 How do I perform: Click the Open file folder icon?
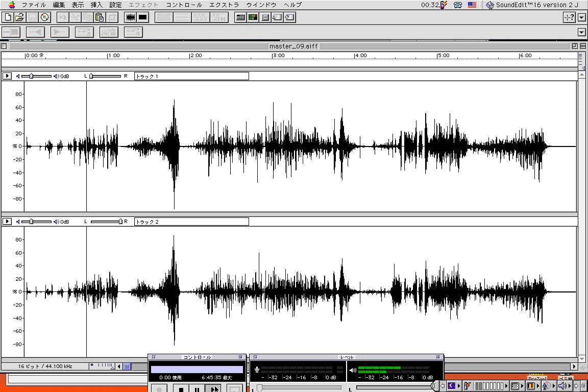(x=19, y=17)
